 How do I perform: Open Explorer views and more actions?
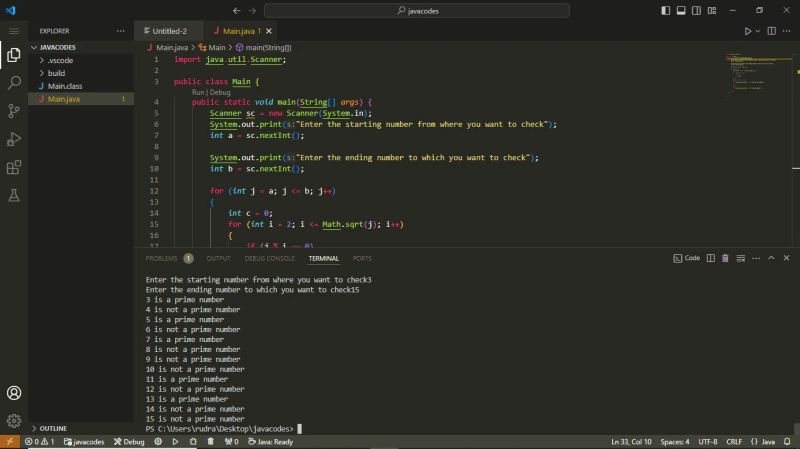(120, 31)
